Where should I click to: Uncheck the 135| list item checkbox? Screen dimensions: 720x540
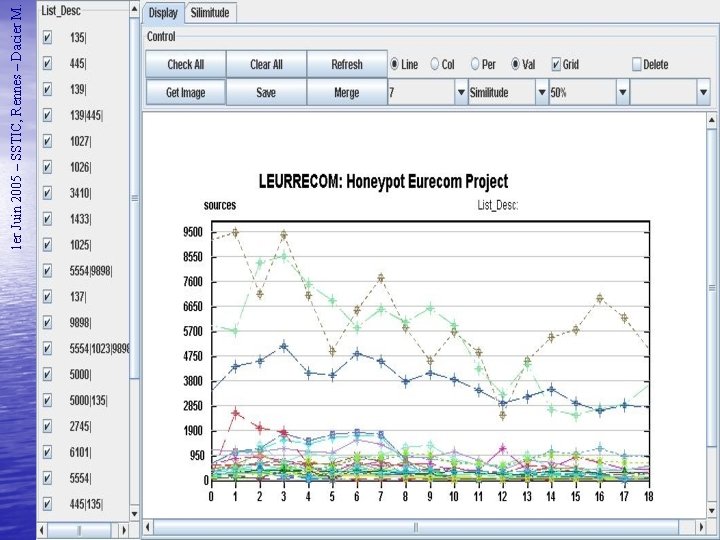tap(47, 38)
